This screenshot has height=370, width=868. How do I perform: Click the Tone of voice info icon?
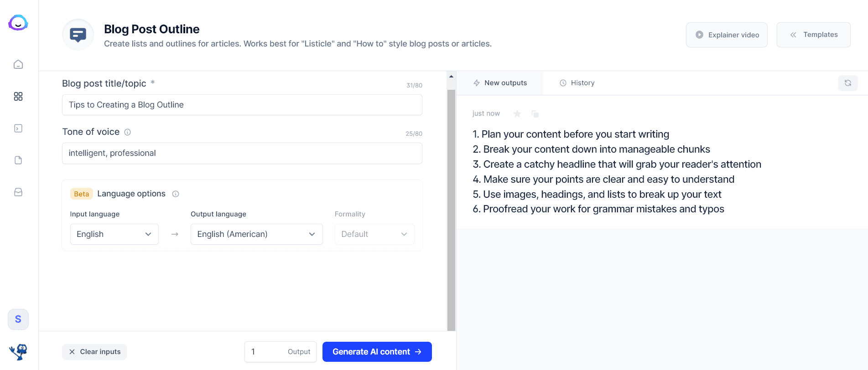click(128, 132)
